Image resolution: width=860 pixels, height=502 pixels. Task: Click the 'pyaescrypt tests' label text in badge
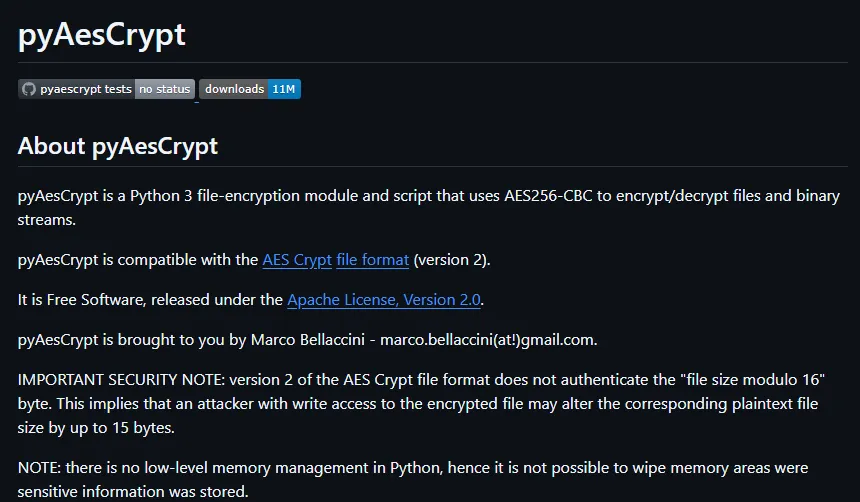click(86, 89)
